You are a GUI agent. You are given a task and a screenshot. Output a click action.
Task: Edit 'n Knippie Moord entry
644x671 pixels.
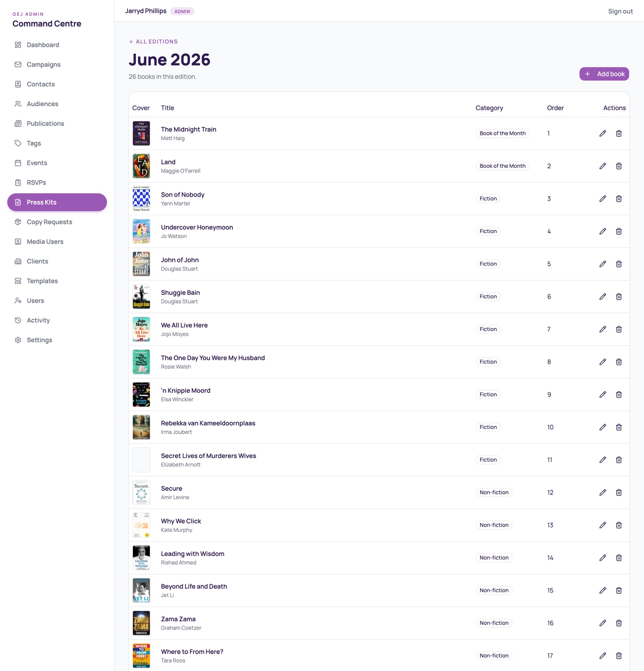coord(602,395)
